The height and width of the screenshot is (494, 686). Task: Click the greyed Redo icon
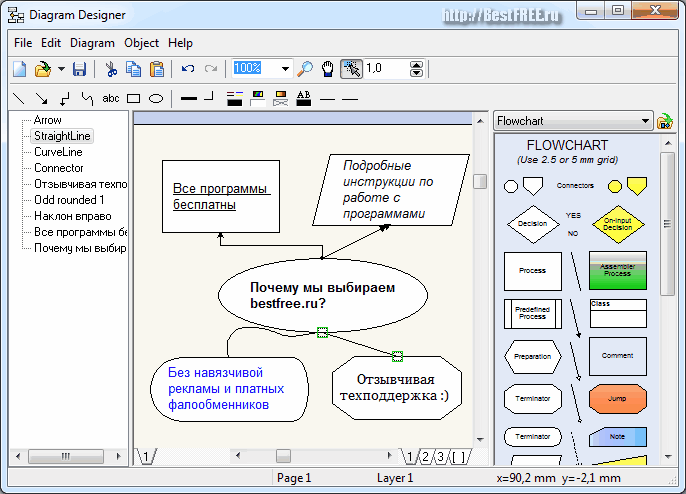tap(211, 69)
